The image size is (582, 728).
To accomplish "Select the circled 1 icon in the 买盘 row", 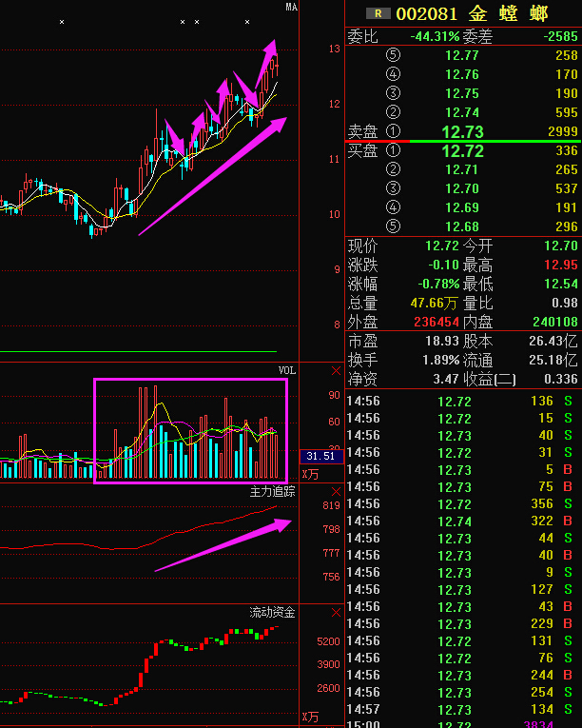I will 394,150.
